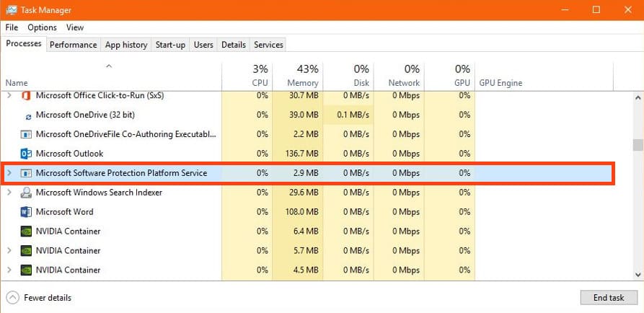Open the File menu

(12, 27)
